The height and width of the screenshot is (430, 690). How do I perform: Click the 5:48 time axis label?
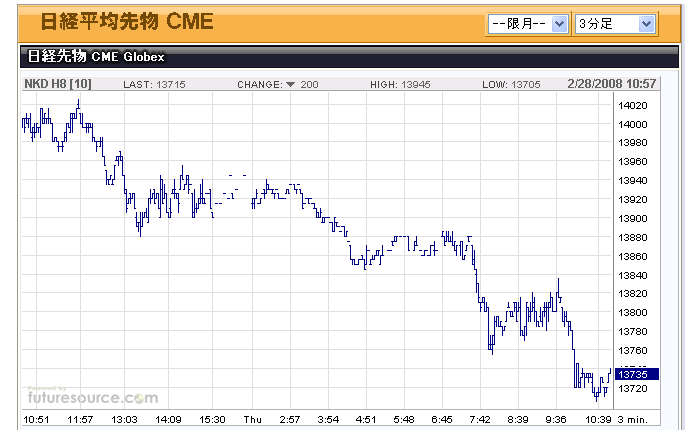(x=404, y=419)
